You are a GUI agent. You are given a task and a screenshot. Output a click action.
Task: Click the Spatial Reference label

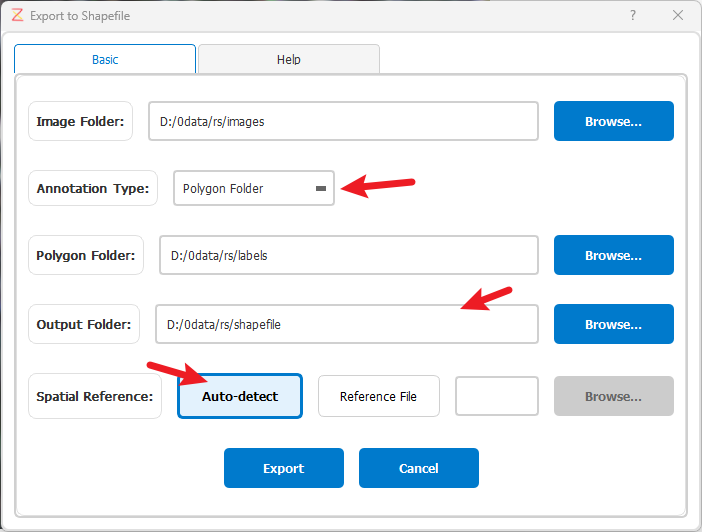coord(95,396)
